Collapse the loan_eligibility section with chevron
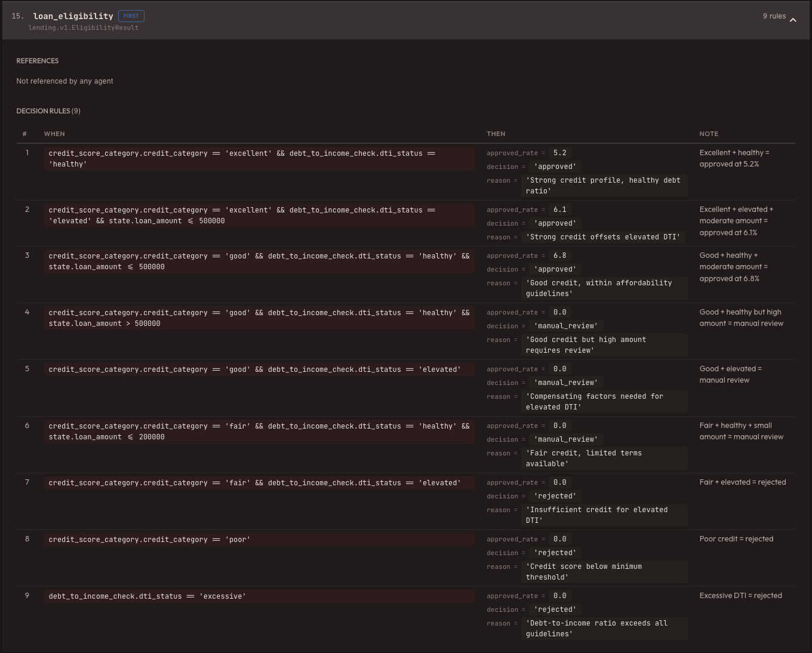 click(x=793, y=20)
